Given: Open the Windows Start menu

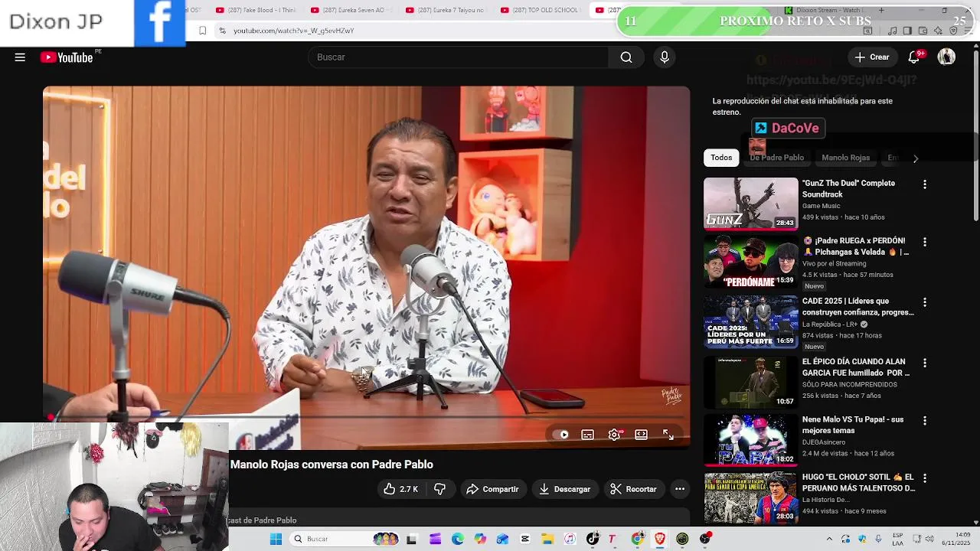Looking at the screenshot, I should click(276, 539).
